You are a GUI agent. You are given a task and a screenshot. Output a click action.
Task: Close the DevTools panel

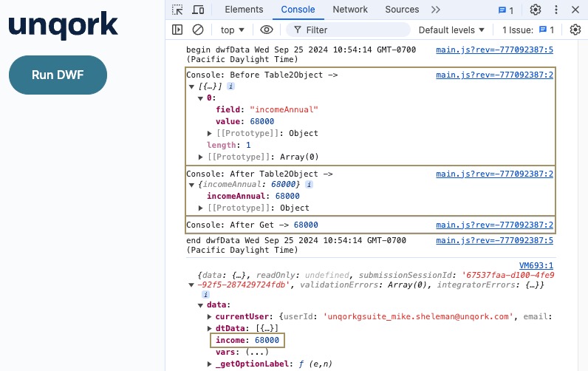(575, 10)
